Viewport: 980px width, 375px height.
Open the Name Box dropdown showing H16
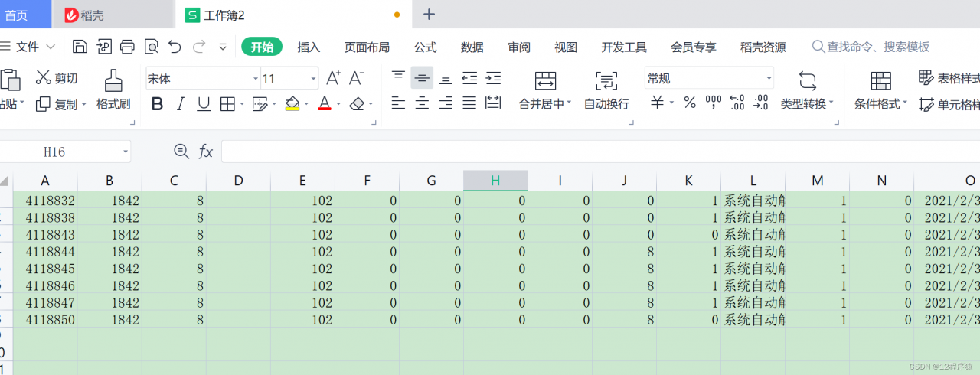(125, 152)
